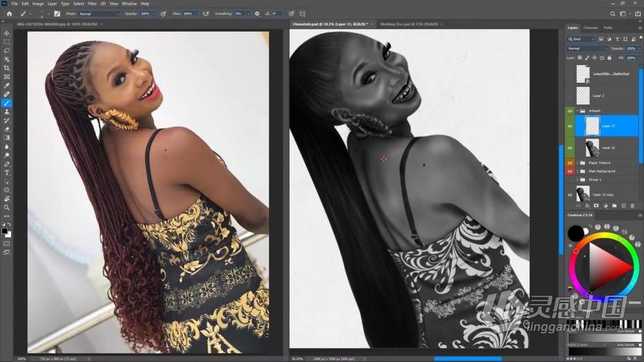The height and width of the screenshot is (362, 644).
Task: Filter for type layers T button
Action: (x=617, y=39)
